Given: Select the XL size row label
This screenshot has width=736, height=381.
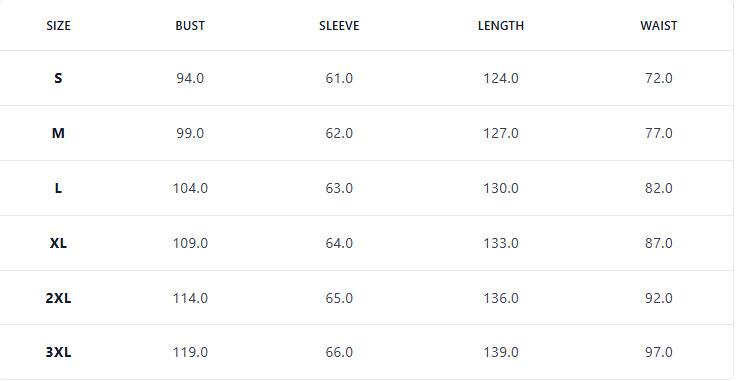Looking at the screenshot, I should [58, 243].
